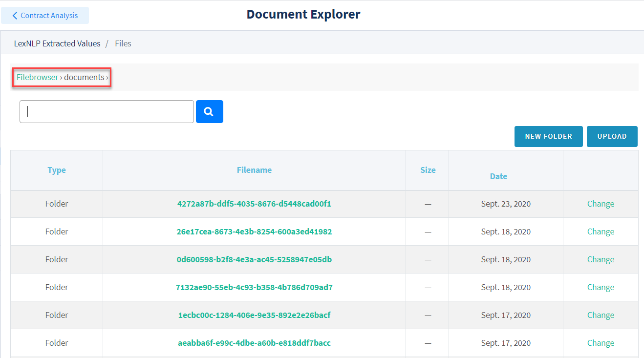Click Change for folder 7132ae90

point(601,288)
